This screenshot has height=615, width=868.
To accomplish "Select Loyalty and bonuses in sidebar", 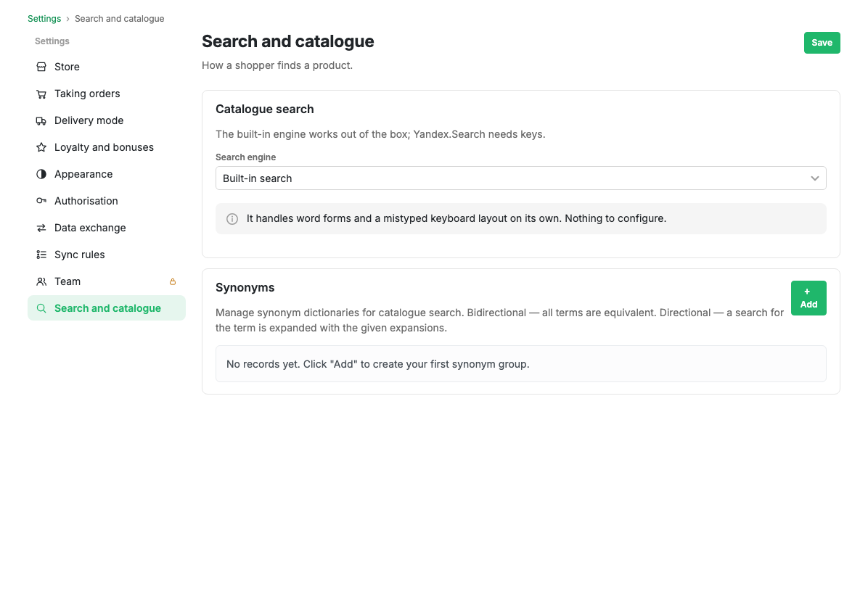I will point(106,148).
